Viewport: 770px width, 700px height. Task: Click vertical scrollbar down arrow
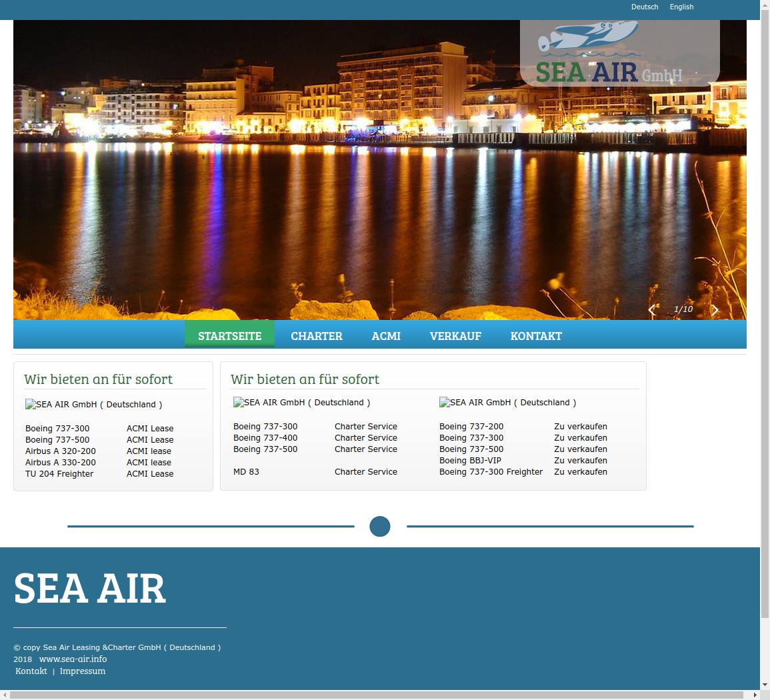click(x=765, y=685)
